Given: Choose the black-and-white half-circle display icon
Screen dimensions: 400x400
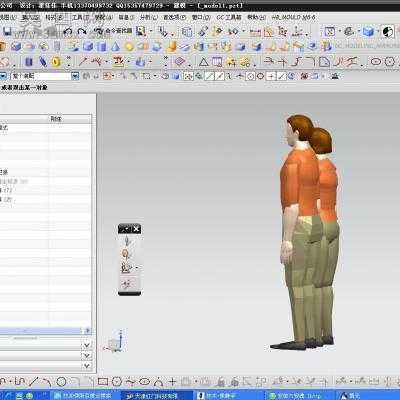Looking at the screenshot, I should pos(387,32).
